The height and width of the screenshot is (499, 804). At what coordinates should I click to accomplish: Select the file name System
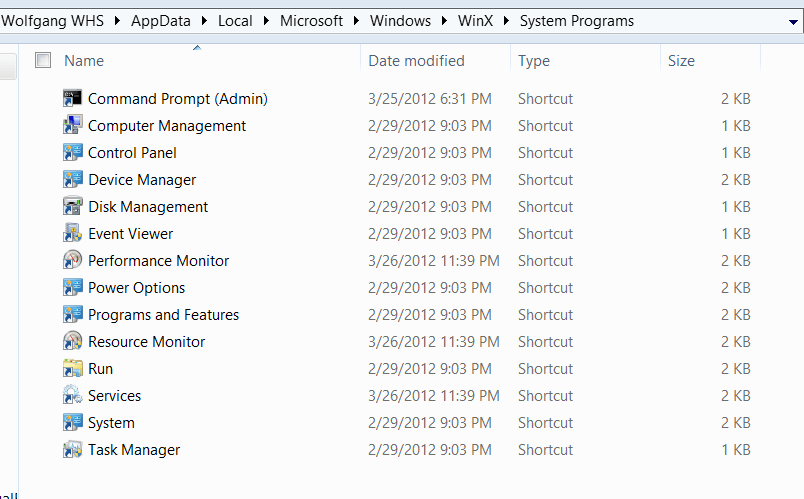click(x=111, y=423)
